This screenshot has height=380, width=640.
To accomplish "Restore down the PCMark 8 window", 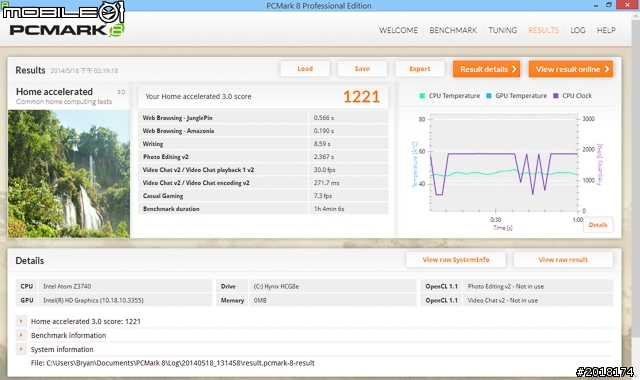I will pos(609,5).
